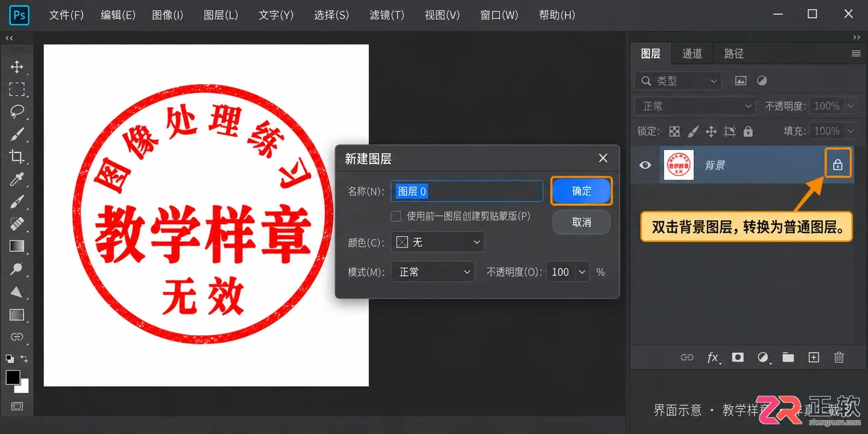The width and height of the screenshot is (868, 434).
Task: Click the black foreground color swatch
Action: [x=12, y=377]
